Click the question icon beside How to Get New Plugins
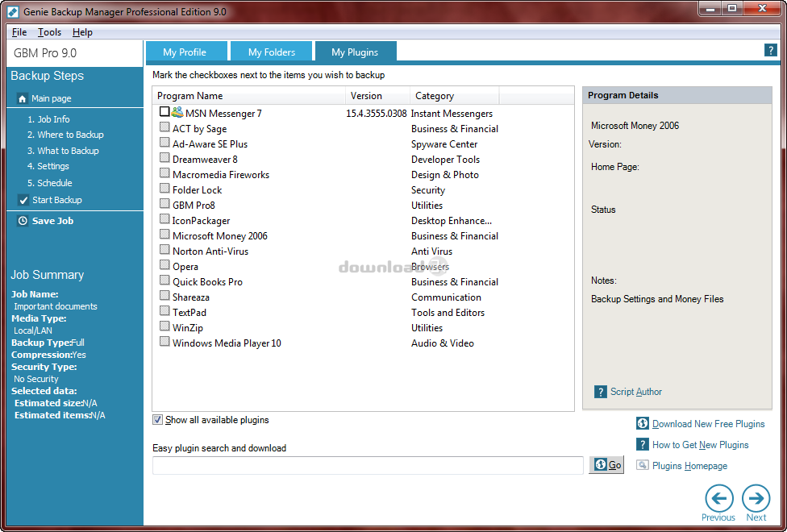The height and width of the screenshot is (532, 787). [643, 444]
